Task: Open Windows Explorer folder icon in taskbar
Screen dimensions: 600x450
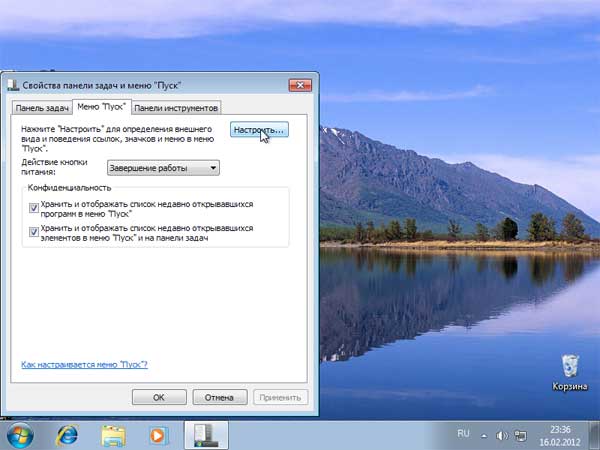Action: (x=114, y=436)
